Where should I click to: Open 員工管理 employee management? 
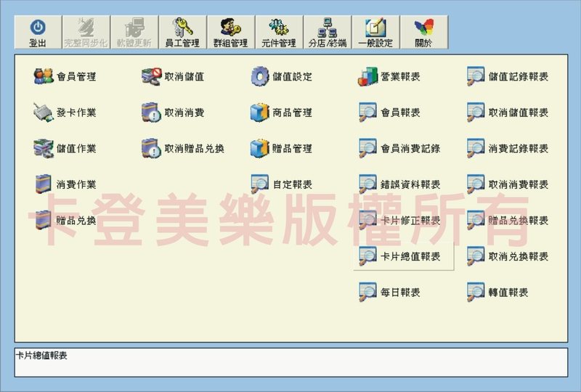point(182,32)
